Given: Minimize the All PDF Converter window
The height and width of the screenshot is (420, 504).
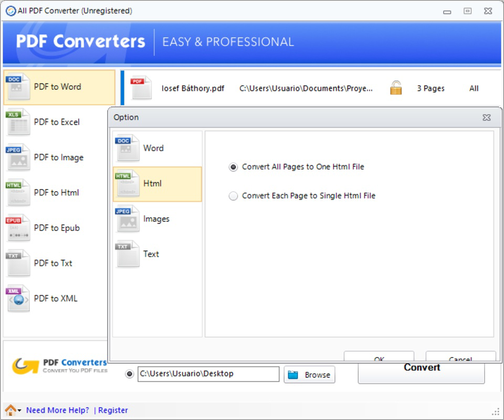Looking at the screenshot, I should click(x=447, y=12).
